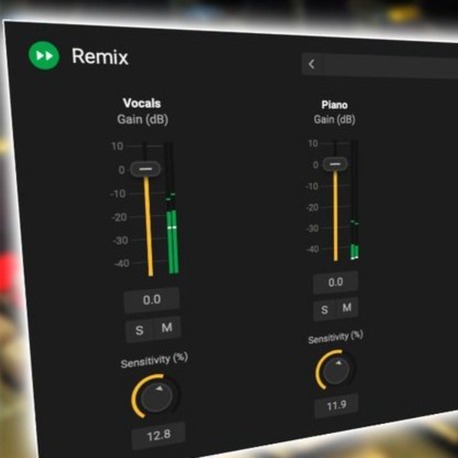Click the Piano Sensitivity (%) label

click(335, 337)
